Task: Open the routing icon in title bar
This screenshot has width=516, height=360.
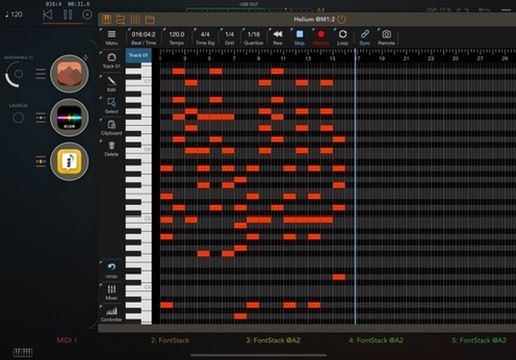Action: tap(120, 19)
